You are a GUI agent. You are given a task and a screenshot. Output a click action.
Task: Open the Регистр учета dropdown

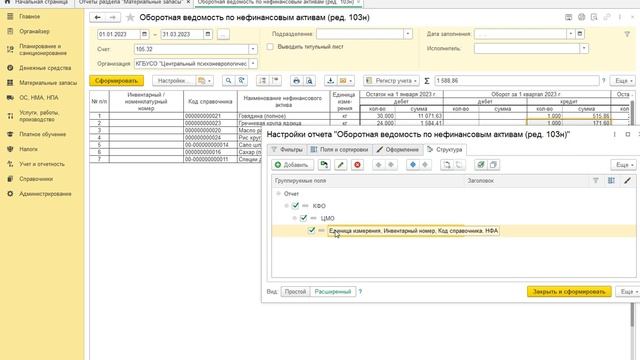391,81
